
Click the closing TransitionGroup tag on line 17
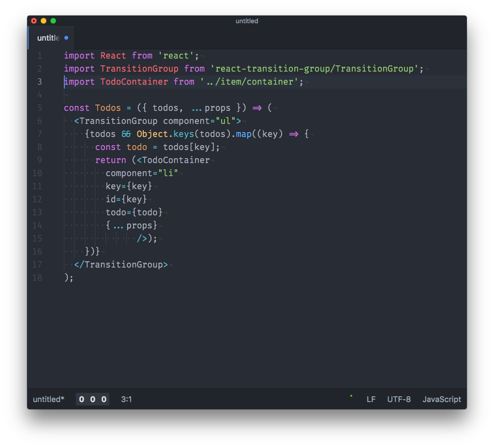click(x=121, y=264)
